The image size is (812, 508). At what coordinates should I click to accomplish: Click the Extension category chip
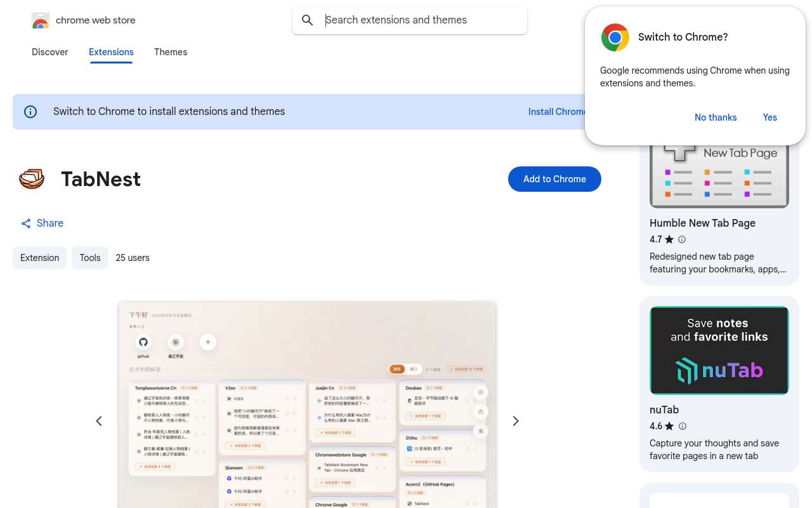click(39, 258)
